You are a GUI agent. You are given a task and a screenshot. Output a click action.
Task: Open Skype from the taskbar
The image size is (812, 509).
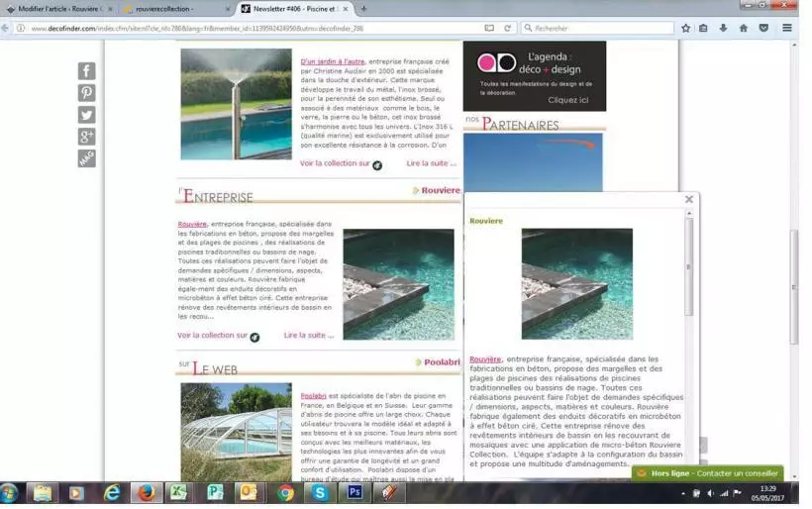tap(320, 492)
